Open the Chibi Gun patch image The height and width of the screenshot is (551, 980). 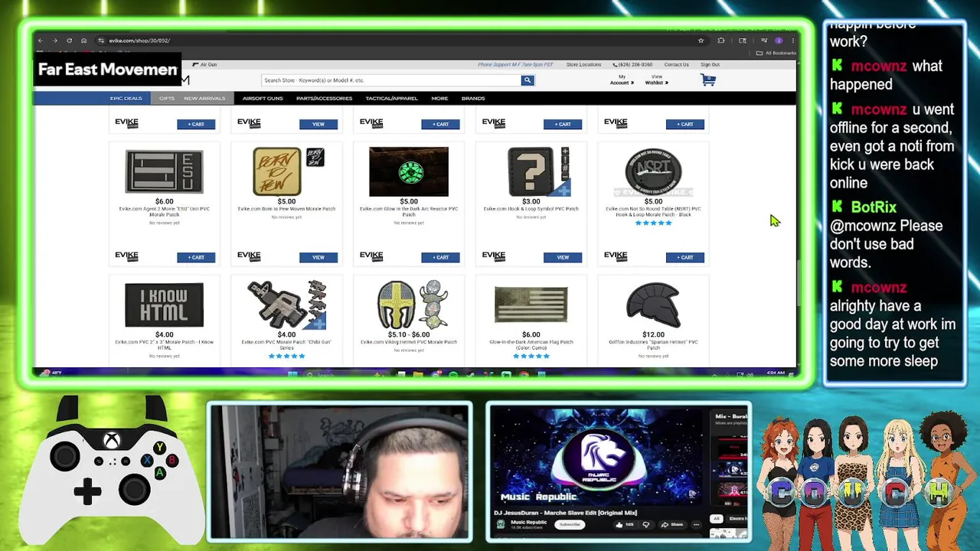286,305
